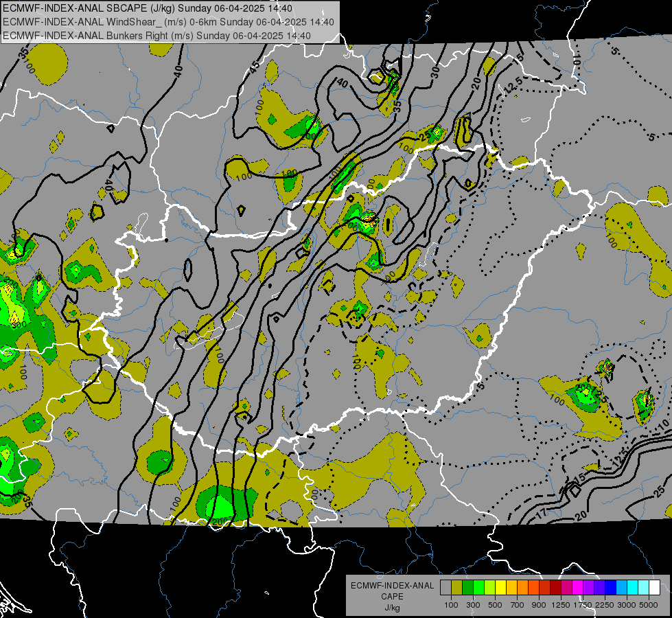Click the red-orange legend swatch
The height and width of the screenshot is (618, 672).
(534, 588)
